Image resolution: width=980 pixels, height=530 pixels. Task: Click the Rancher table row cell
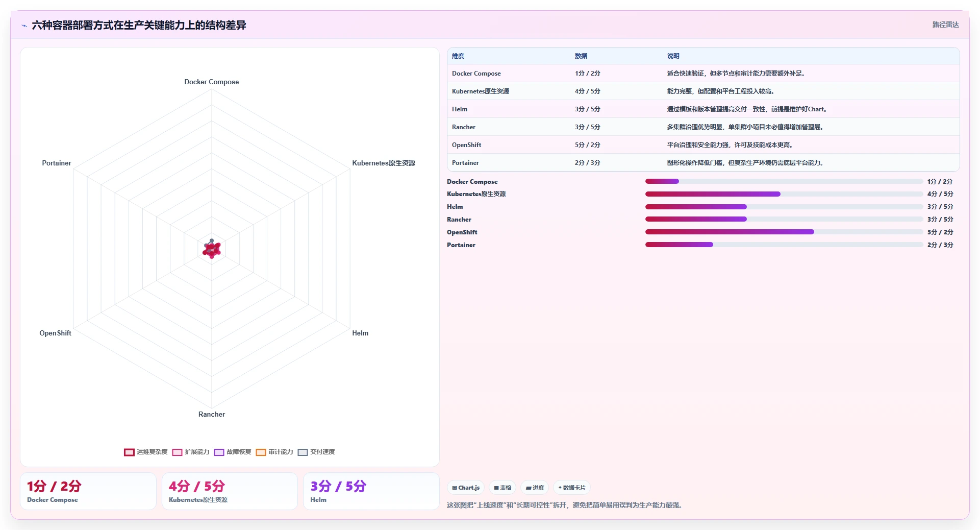464,127
